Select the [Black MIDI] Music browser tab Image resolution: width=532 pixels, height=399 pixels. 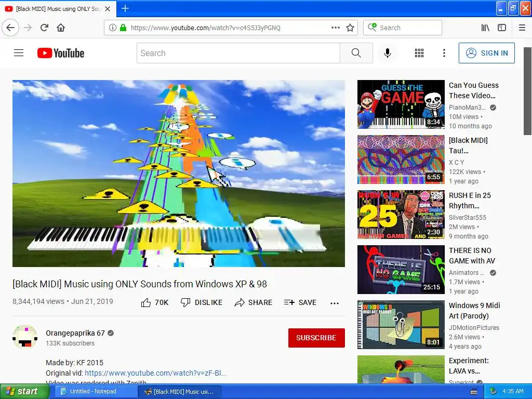coord(58,9)
